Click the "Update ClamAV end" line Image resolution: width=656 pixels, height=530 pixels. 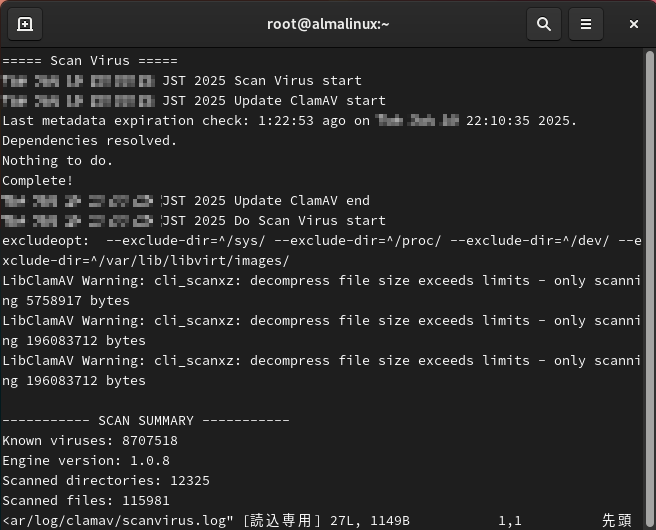266,201
